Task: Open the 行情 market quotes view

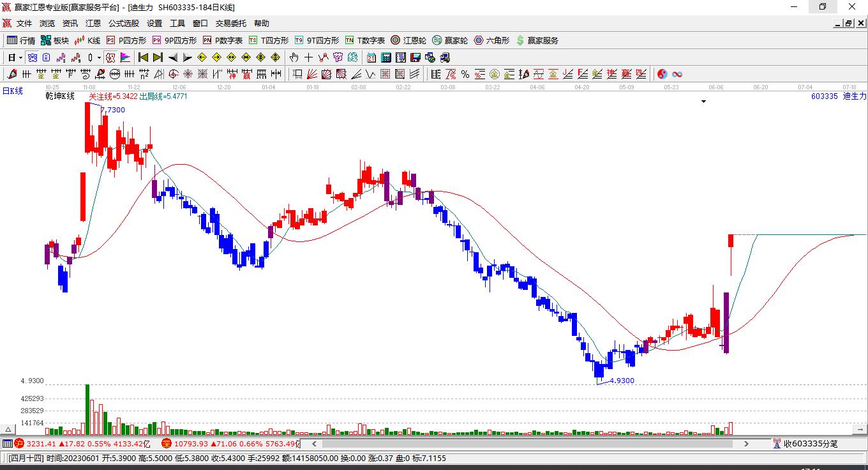Action: click(x=21, y=40)
